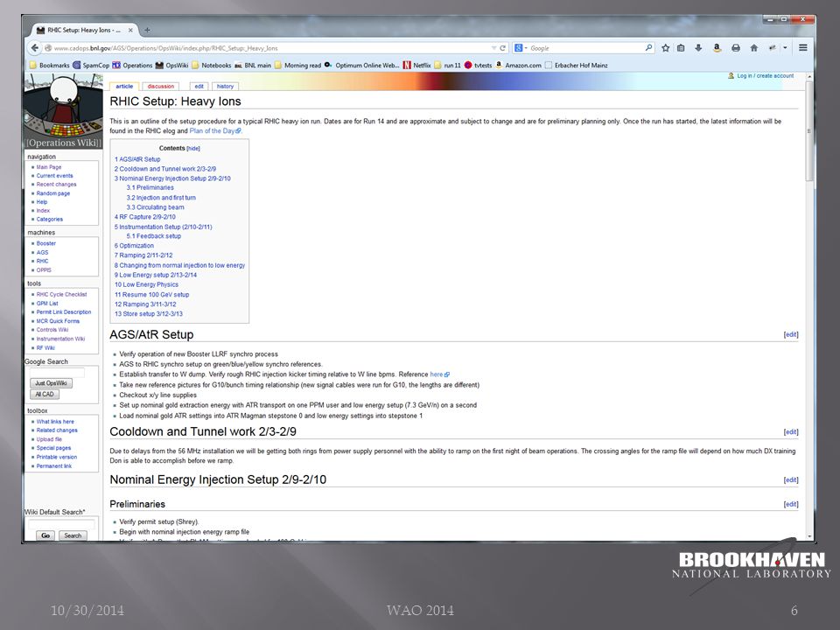Screen dimensions: 840x630
Task: Open the edit tab
Action: point(199,87)
